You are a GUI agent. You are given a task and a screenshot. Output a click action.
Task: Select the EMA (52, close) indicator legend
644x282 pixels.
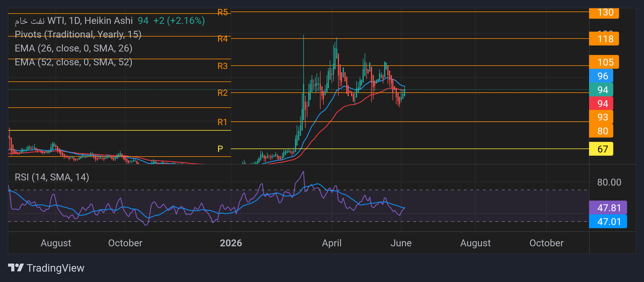point(73,62)
